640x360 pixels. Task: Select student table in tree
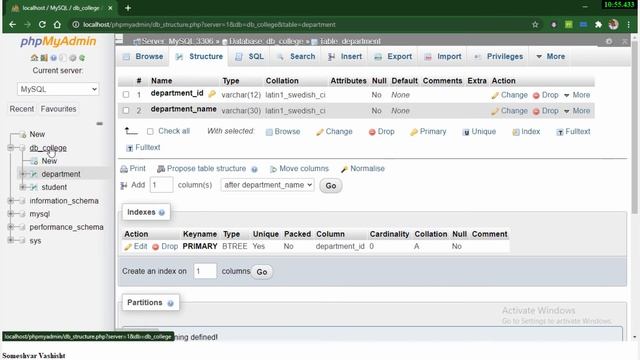pyautogui.click(x=54, y=187)
